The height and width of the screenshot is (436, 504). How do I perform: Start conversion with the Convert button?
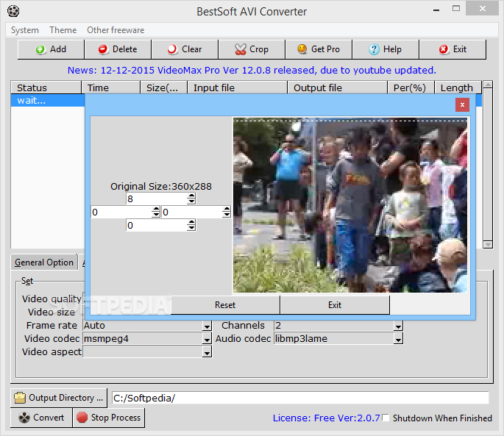(41, 418)
